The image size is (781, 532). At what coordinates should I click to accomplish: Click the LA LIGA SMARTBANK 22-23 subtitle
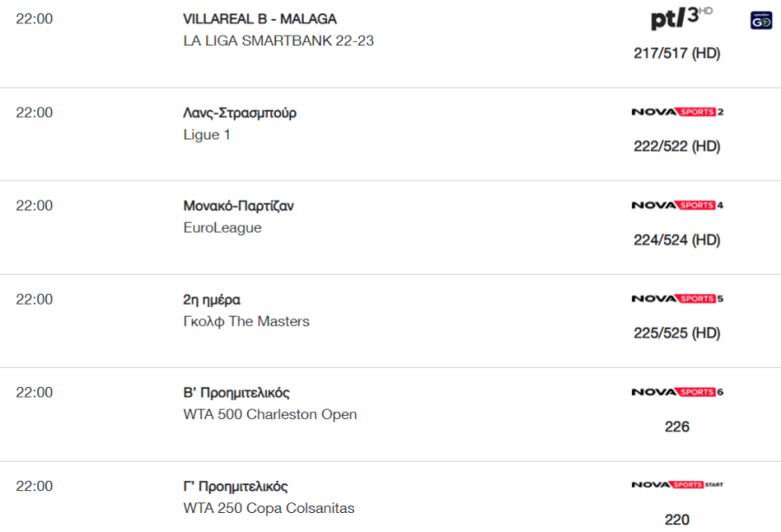279,41
